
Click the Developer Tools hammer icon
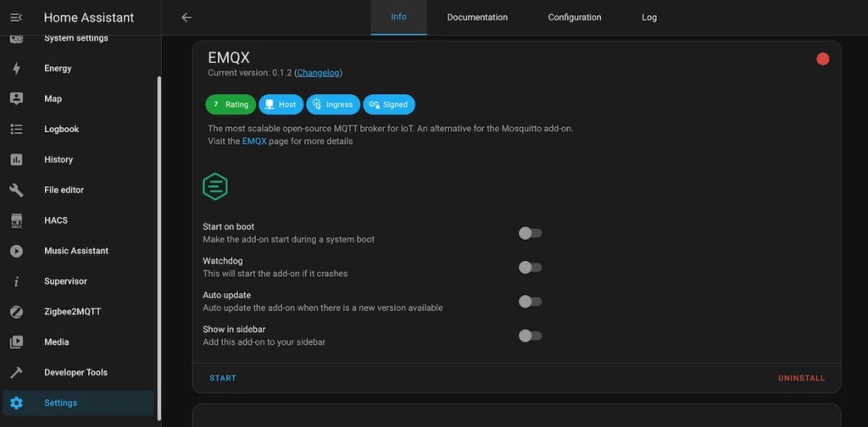coord(16,373)
